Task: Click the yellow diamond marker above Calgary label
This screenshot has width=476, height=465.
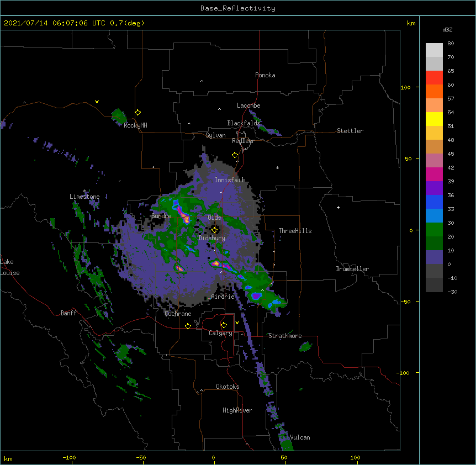Action: (224, 325)
